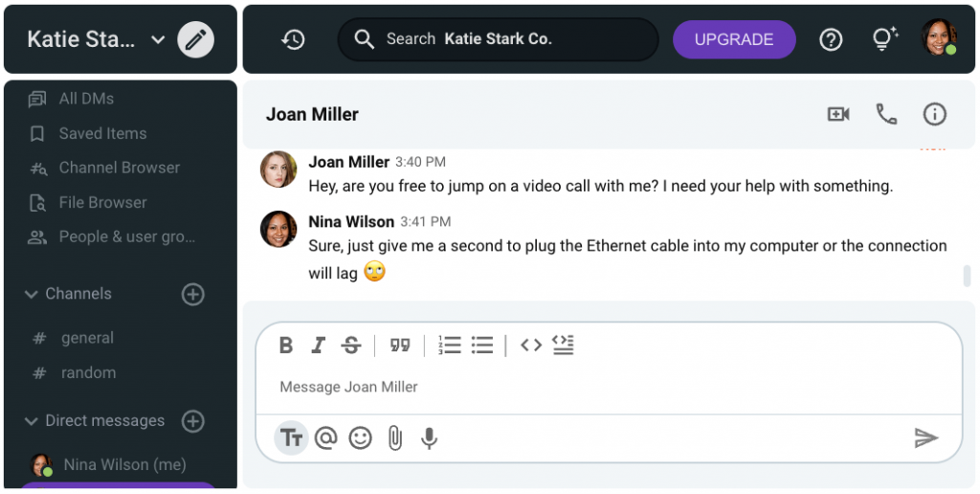Open the history clock icon
The height and width of the screenshot is (494, 980).
point(293,39)
